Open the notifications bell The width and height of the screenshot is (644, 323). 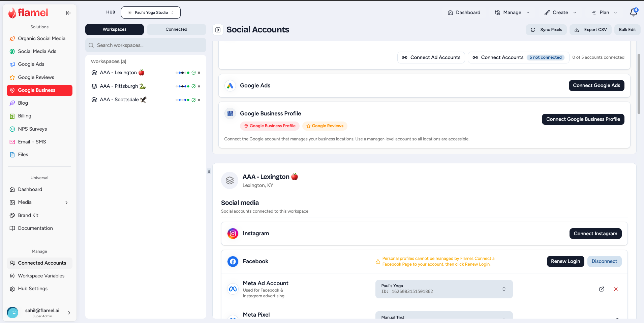click(x=633, y=12)
